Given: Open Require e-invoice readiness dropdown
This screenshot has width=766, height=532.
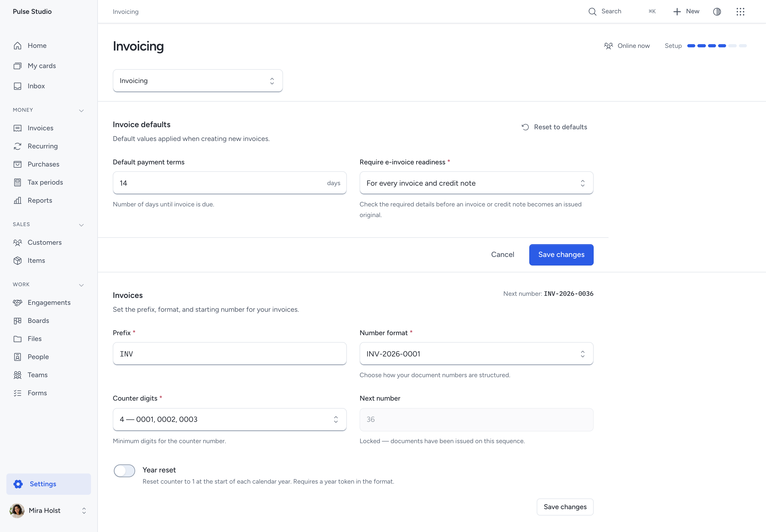Looking at the screenshot, I should [x=476, y=183].
